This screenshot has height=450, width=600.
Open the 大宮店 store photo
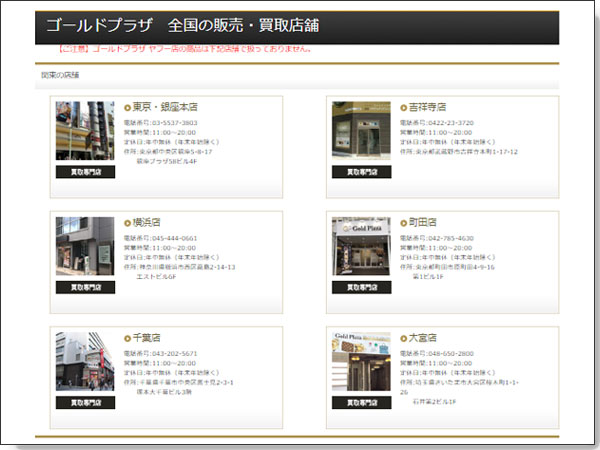[361, 361]
